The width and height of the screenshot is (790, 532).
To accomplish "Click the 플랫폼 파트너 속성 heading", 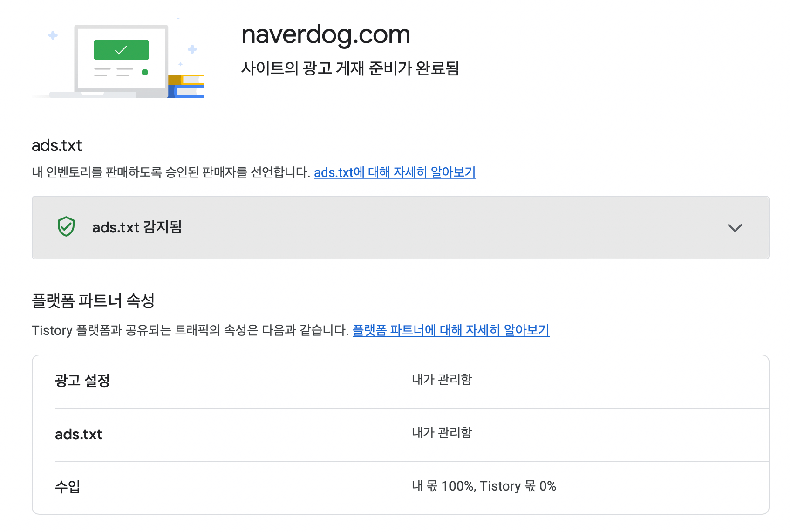I will pos(93,301).
